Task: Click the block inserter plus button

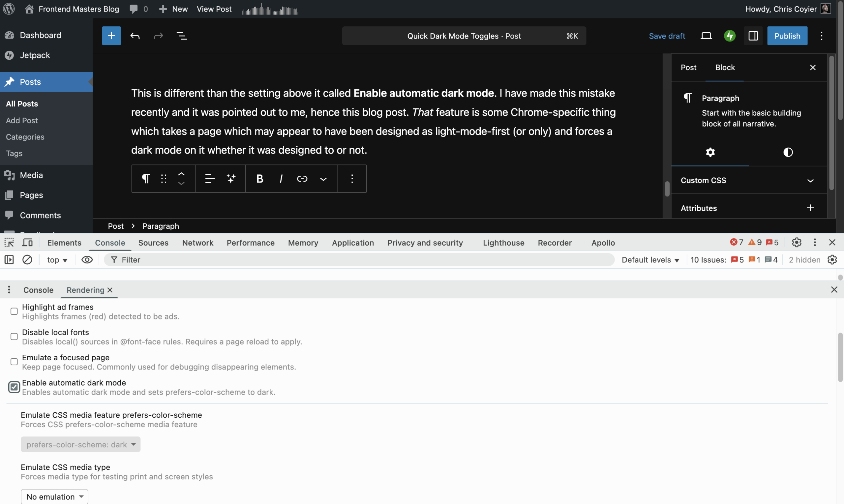Action: click(x=111, y=36)
